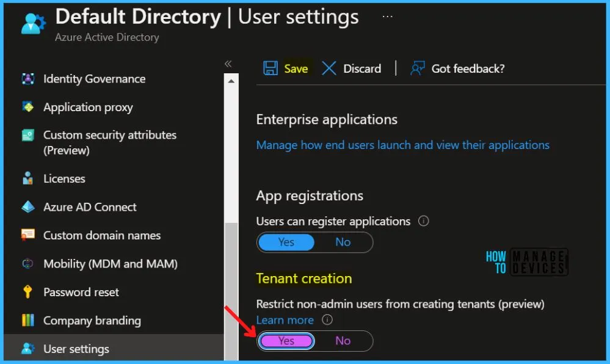Open Manage how end users launch applications link
The width and height of the screenshot is (610, 364).
402,145
